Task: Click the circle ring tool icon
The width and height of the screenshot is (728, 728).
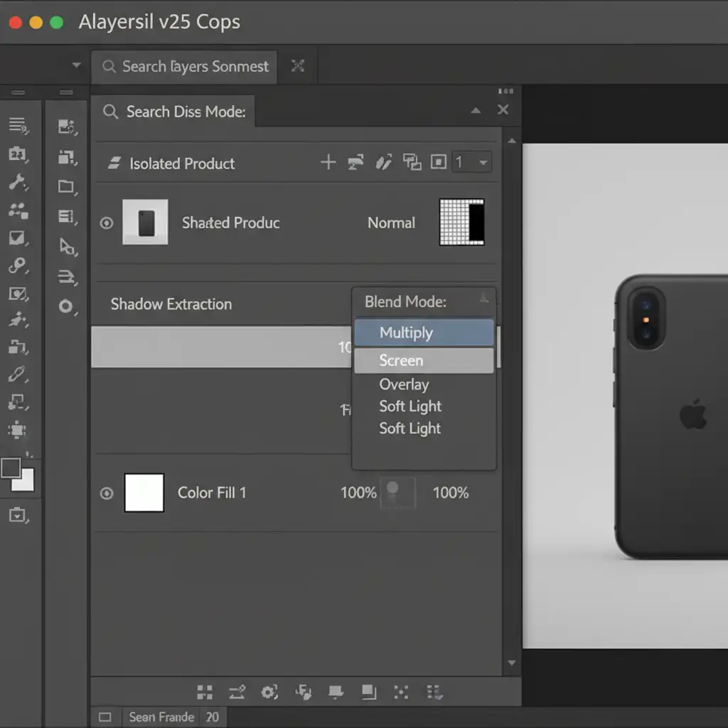Action: tap(66, 306)
